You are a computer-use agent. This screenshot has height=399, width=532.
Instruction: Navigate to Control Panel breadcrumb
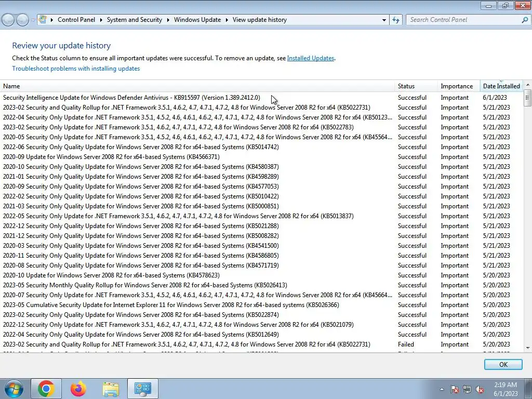pyautogui.click(x=76, y=20)
